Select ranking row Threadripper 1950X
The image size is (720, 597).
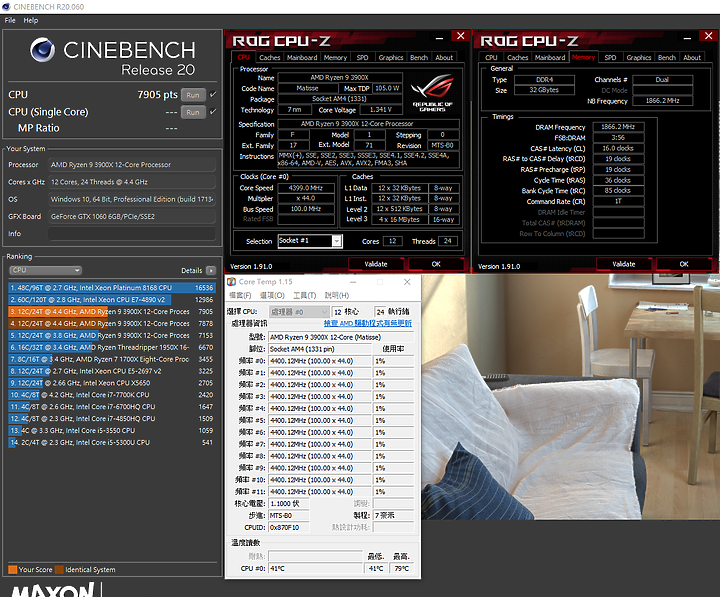(x=112, y=348)
